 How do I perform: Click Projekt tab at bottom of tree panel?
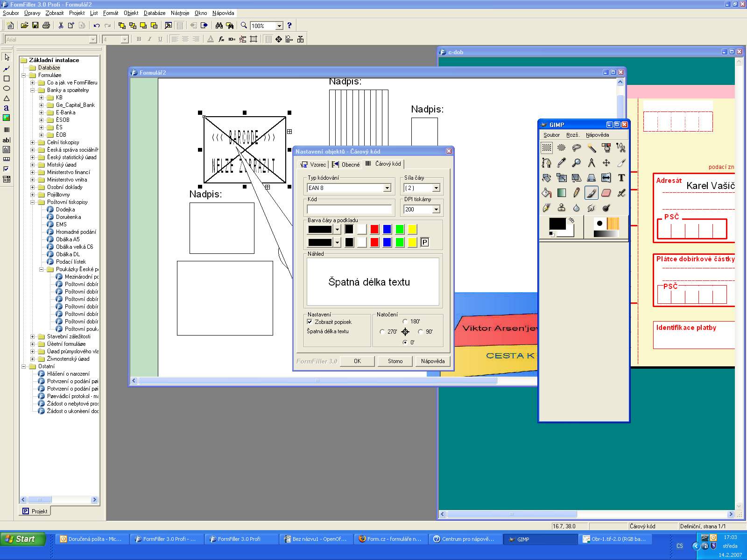35,511
